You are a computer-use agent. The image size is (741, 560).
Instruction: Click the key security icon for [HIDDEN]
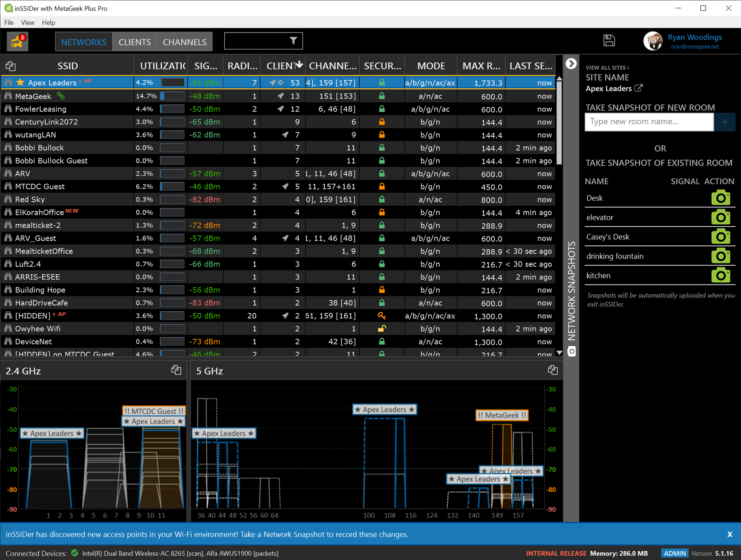(x=382, y=316)
